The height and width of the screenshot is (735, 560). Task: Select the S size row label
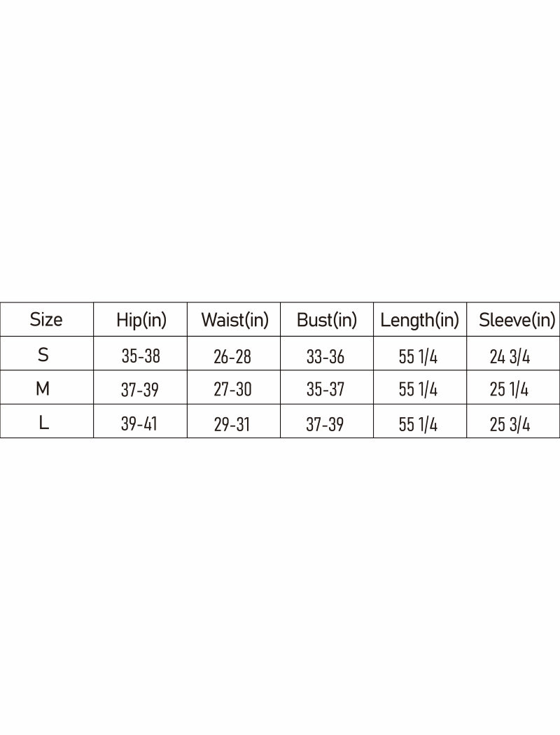pyautogui.click(x=43, y=355)
